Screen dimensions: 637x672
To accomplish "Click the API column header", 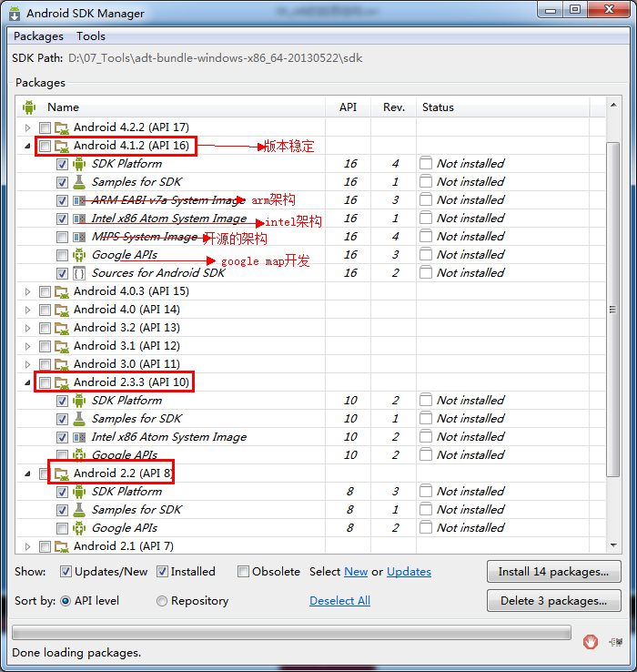I will click(x=348, y=107).
